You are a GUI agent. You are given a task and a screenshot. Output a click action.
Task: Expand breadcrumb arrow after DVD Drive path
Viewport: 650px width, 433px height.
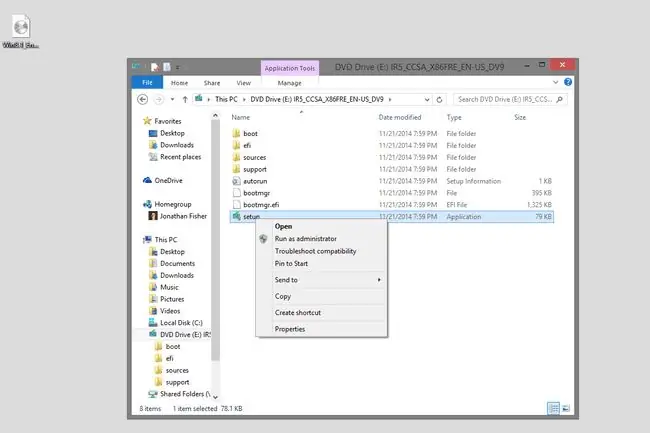point(390,99)
